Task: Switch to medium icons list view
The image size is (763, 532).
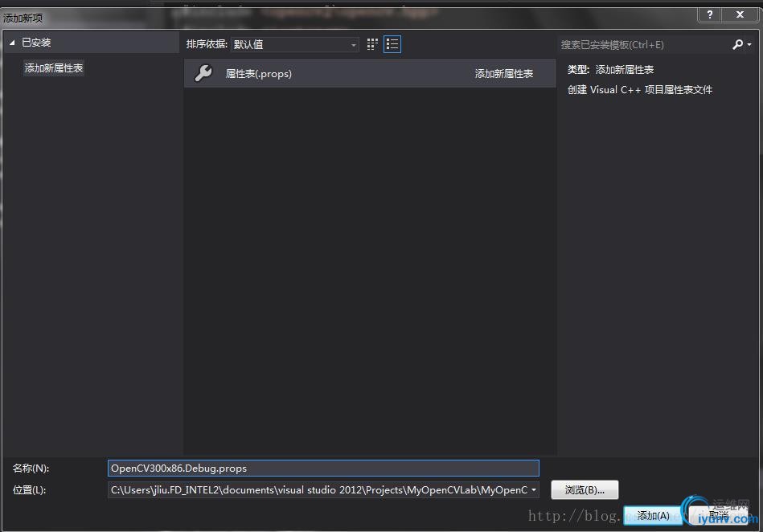Action: point(392,44)
